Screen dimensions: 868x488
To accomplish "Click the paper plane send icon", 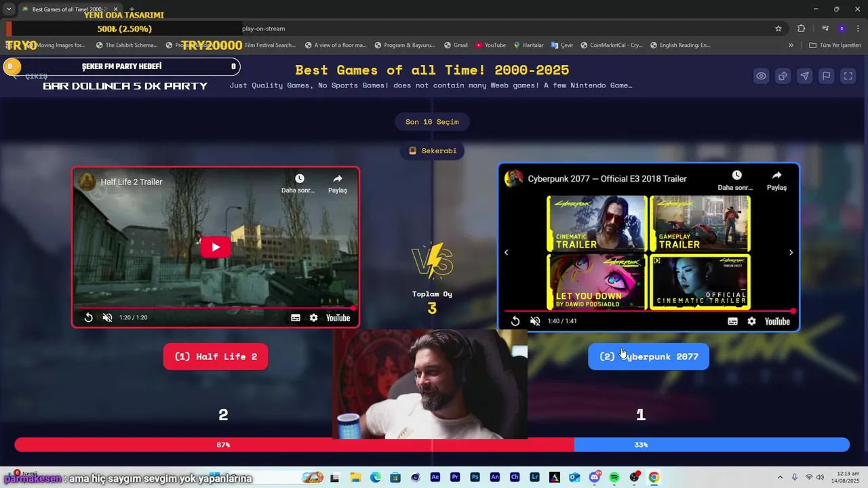I will coord(804,76).
